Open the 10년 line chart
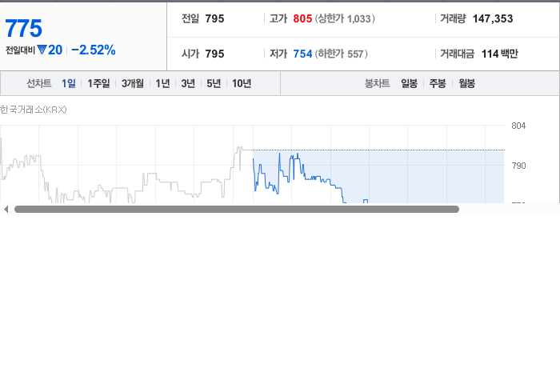Image resolution: width=560 pixels, height=392 pixels. click(x=242, y=83)
